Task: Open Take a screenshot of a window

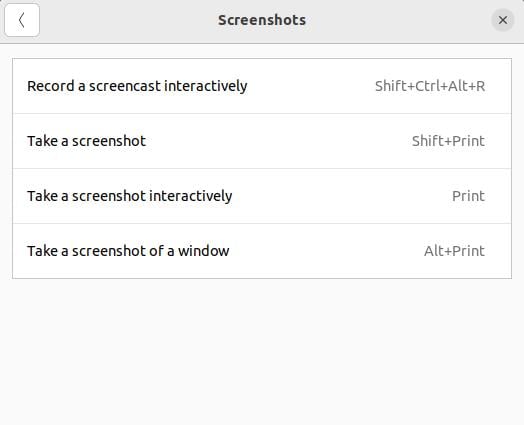Action: click(262, 251)
